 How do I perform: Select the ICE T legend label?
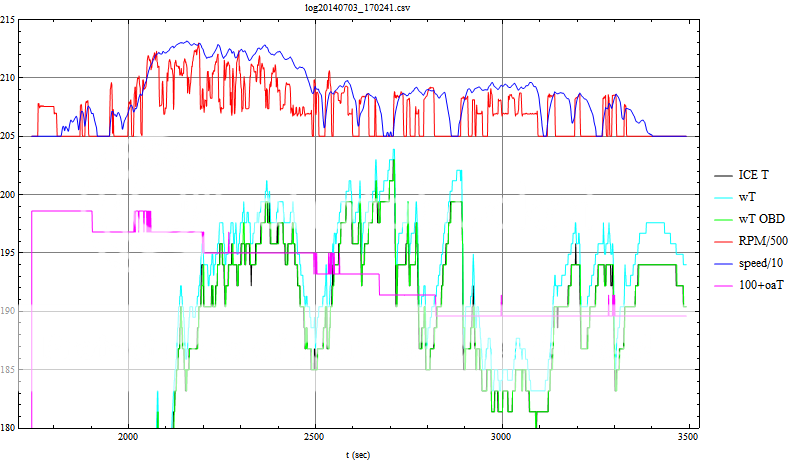click(x=754, y=175)
